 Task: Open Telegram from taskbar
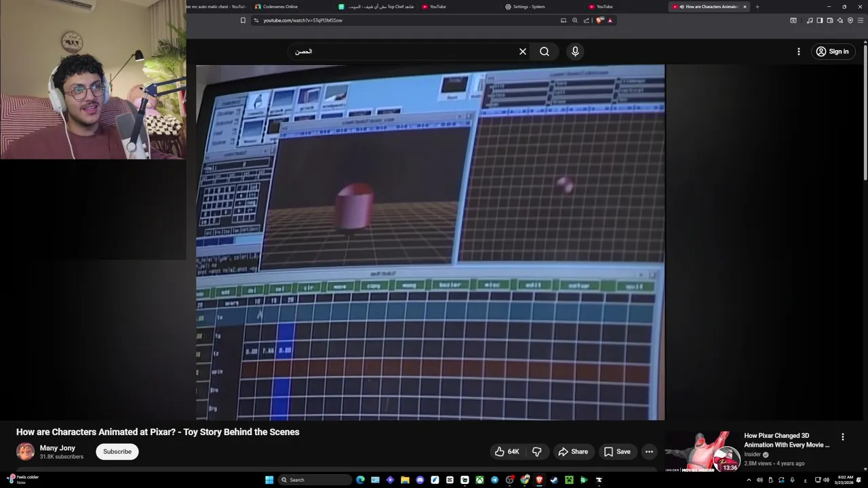[494, 480]
